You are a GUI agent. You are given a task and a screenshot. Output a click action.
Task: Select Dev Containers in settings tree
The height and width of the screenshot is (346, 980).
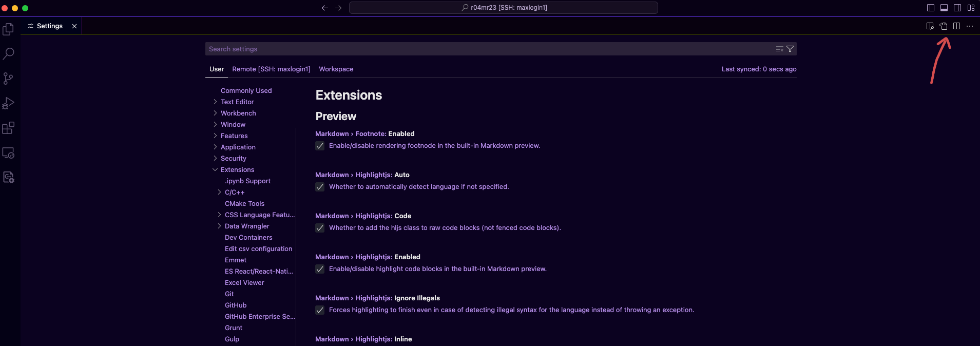pos(248,237)
